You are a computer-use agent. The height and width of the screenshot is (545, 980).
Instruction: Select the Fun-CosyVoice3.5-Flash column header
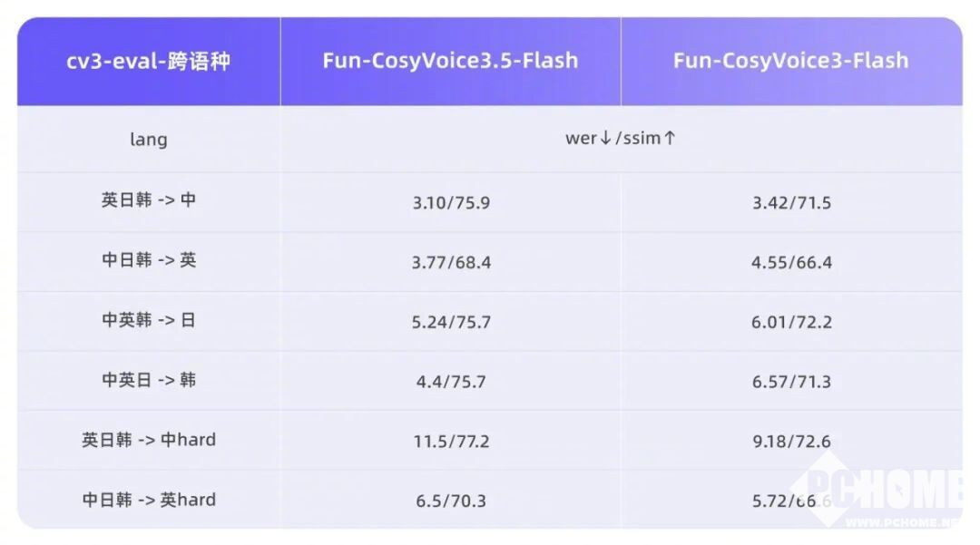click(450, 61)
